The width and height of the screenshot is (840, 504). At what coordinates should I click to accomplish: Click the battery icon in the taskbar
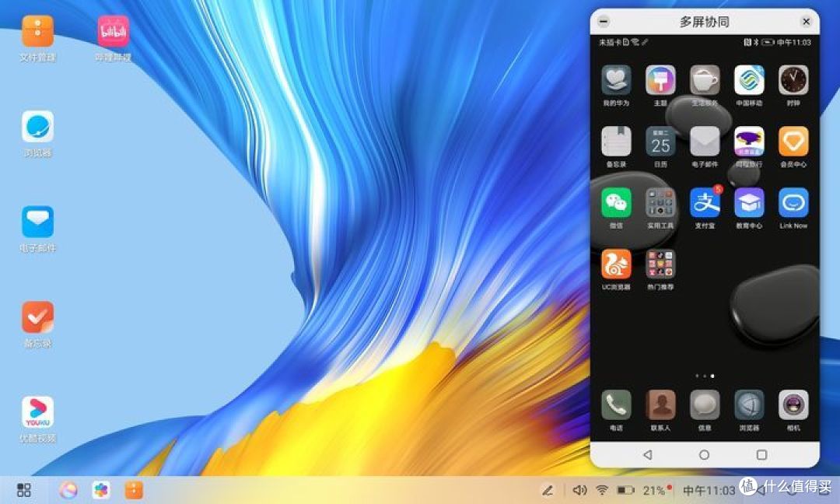click(x=625, y=490)
